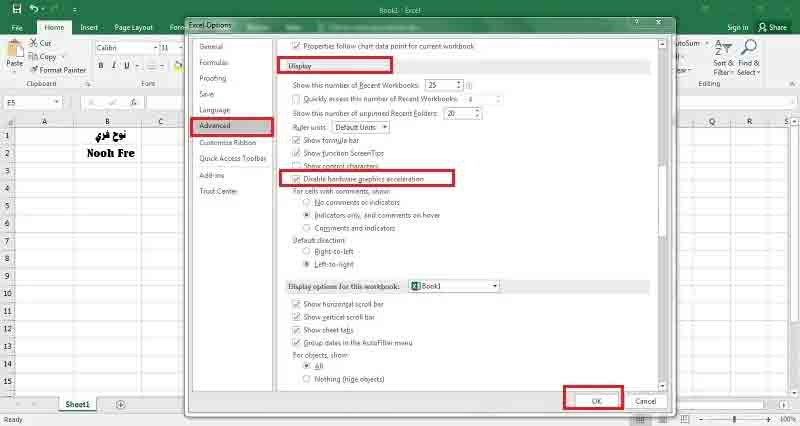800x426 pixels.
Task: Click the Help question mark in Excel Options
Action: (x=636, y=22)
